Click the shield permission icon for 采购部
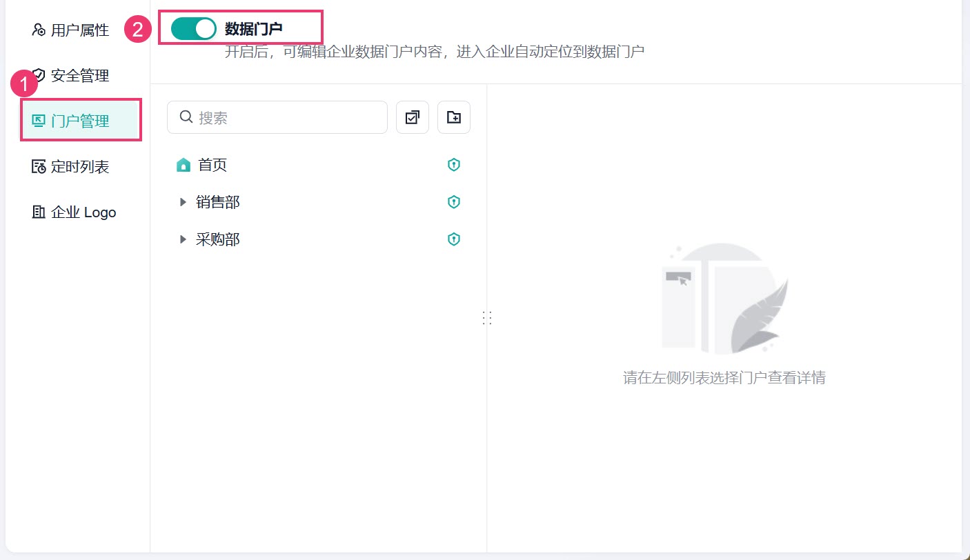This screenshot has height=560, width=970. 454,239
